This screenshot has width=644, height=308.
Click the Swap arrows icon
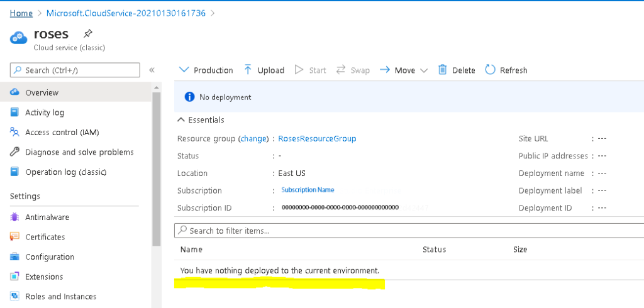(x=341, y=70)
